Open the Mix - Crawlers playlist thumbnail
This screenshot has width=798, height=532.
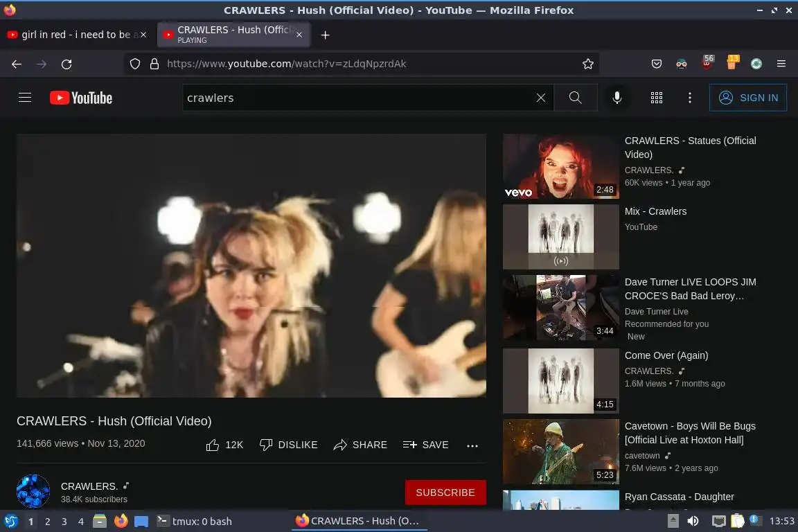coord(561,237)
